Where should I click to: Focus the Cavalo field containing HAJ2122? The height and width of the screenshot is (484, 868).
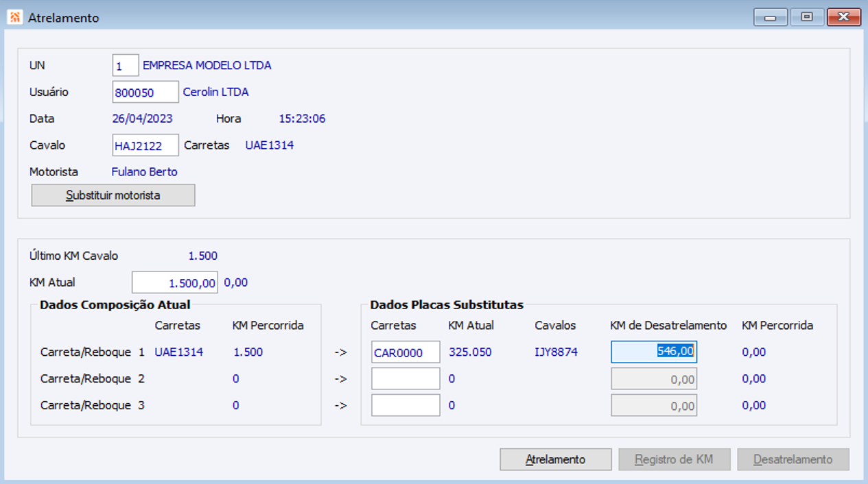[x=145, y=145]
